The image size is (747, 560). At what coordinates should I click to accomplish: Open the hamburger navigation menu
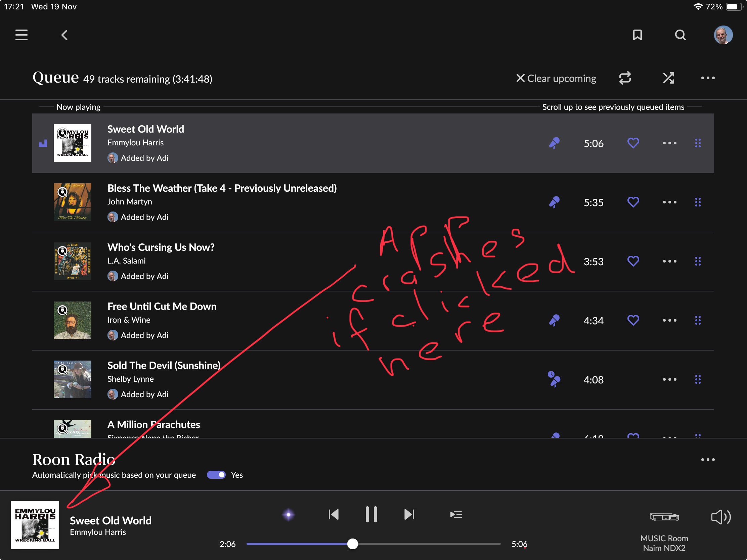(21, 35)
